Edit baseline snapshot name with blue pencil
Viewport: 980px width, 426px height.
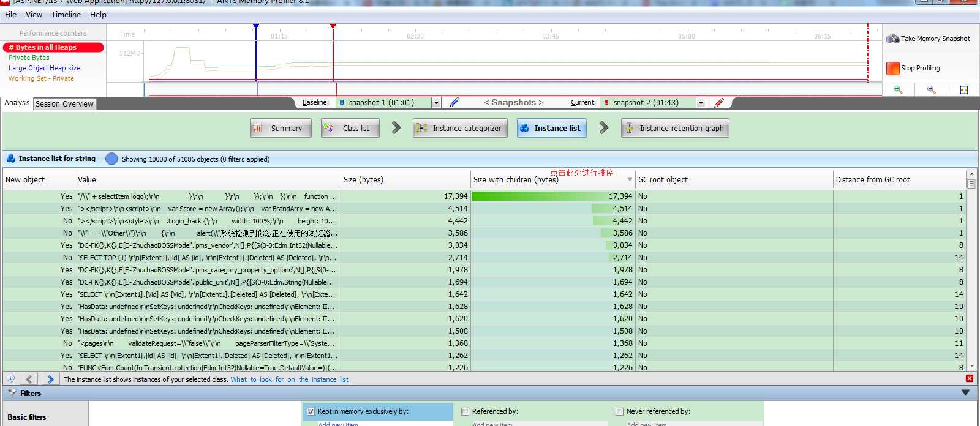(454, 102)
